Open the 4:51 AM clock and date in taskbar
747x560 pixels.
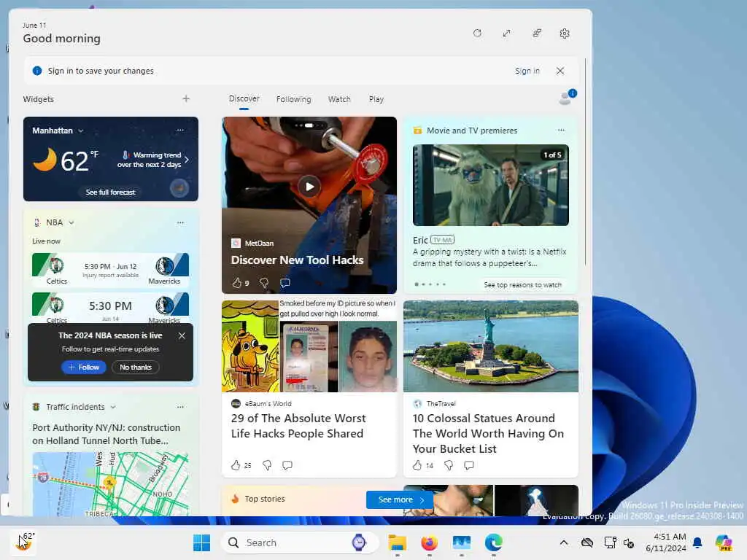click(x=666, y=542)
